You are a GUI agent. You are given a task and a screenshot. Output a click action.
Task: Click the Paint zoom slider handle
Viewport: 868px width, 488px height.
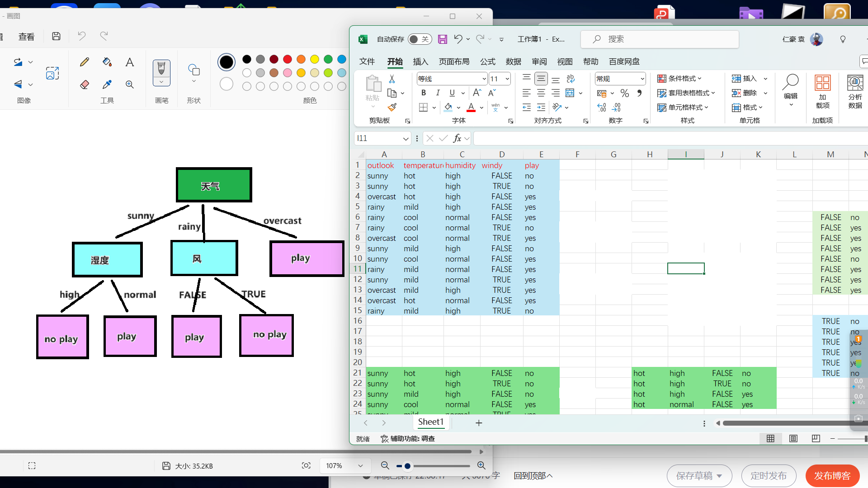click(407, 466)
